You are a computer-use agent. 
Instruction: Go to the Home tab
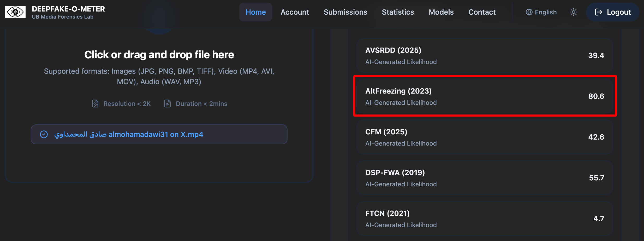tap(256, 12)
